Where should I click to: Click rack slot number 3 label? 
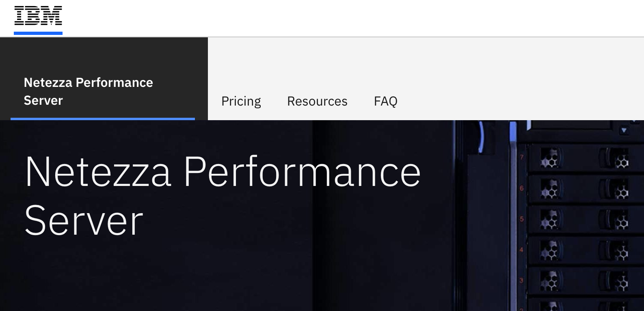pos(522,281)
